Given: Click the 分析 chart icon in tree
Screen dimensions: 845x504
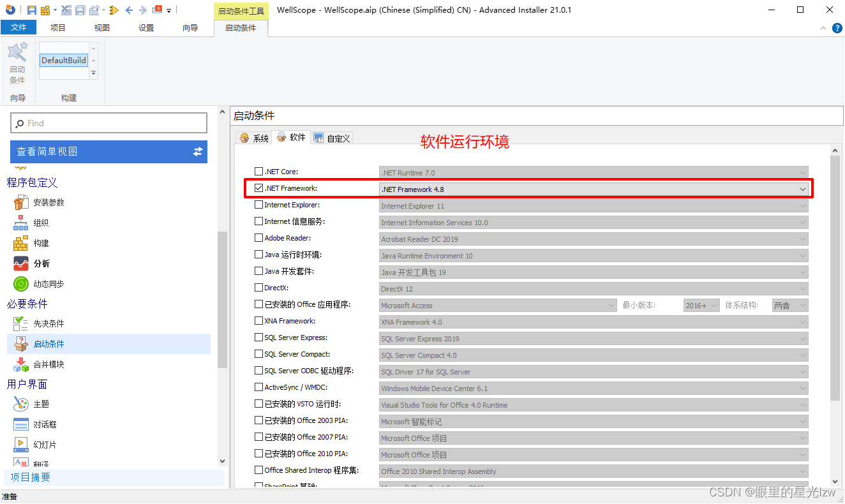Looking at the screenshot, I should (x=21, y=263).
